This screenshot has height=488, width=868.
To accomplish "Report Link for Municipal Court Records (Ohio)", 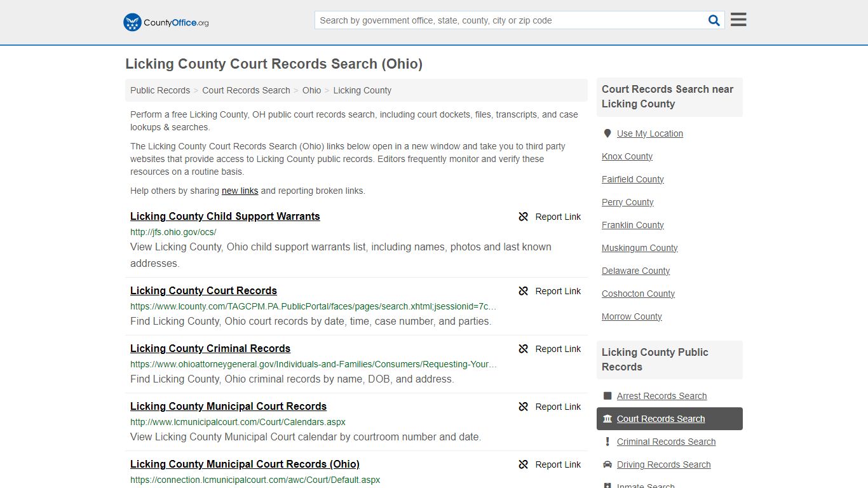I will click(550, 464).
